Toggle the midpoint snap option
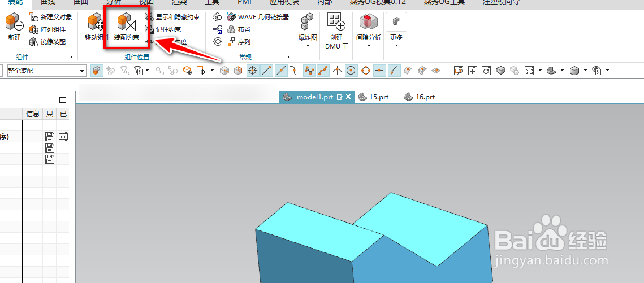The image size is (644, 283). click(282, 71)
